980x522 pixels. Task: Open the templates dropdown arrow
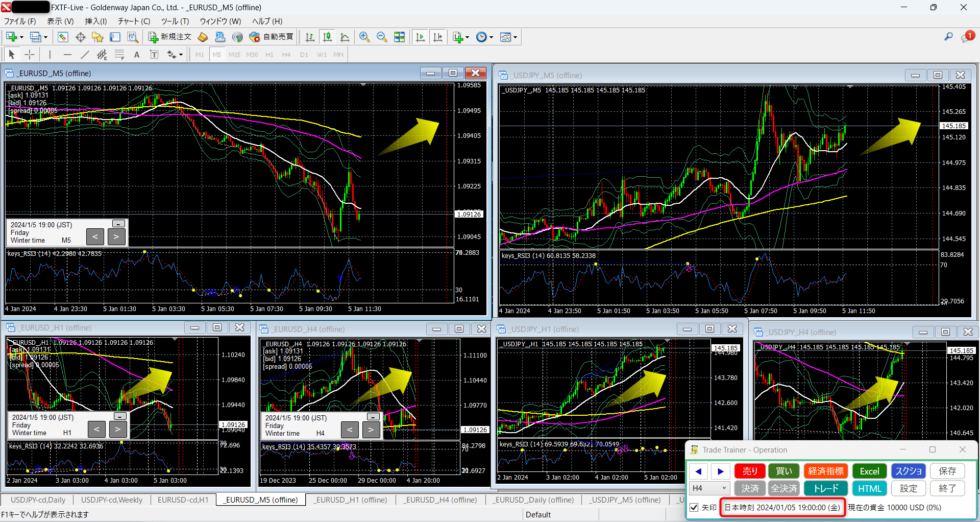(514, 37)
